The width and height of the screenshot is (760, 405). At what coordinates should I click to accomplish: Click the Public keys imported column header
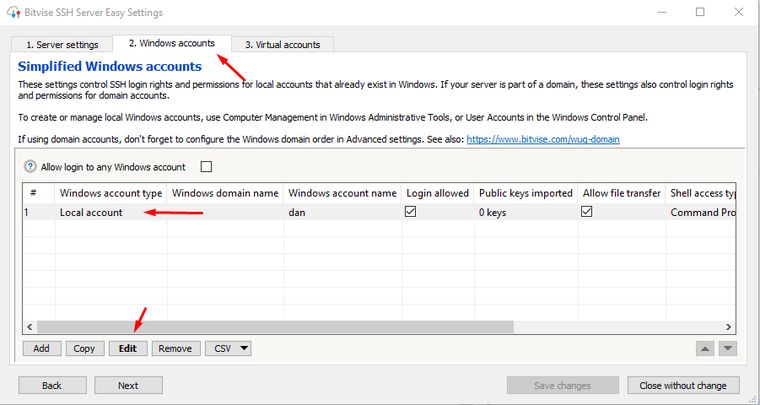pos(526,193)
